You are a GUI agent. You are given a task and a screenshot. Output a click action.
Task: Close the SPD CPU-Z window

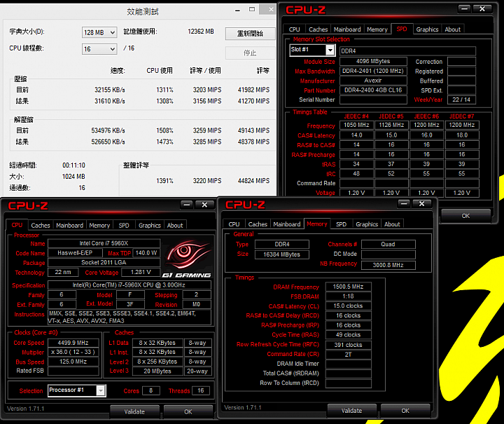(x=482, y=9)
